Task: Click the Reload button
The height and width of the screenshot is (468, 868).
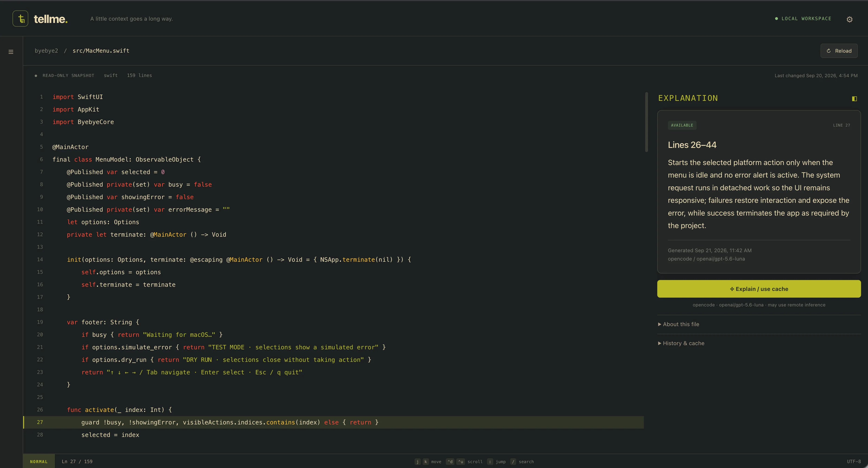Action: (839, 51)
